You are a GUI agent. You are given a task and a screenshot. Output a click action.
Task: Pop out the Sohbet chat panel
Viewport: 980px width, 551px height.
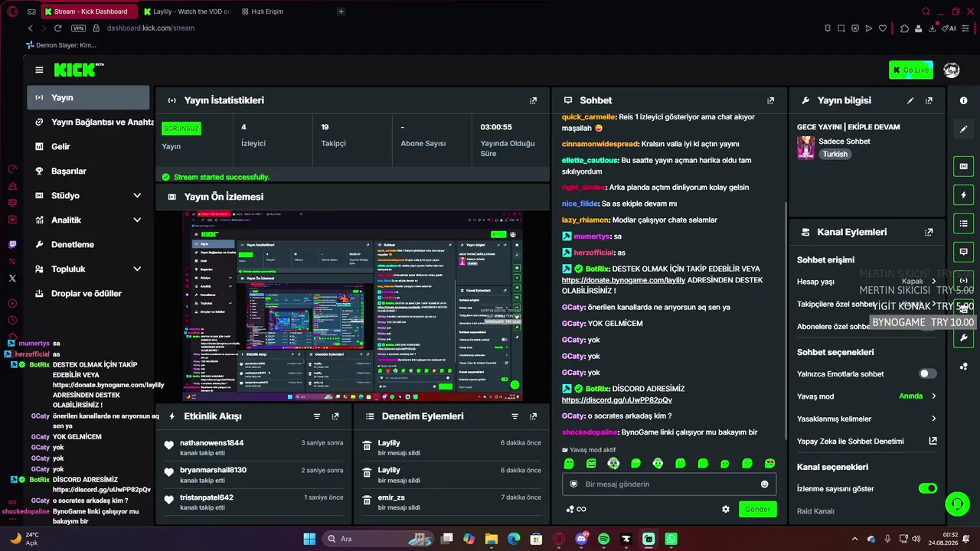tap(771, 100)
